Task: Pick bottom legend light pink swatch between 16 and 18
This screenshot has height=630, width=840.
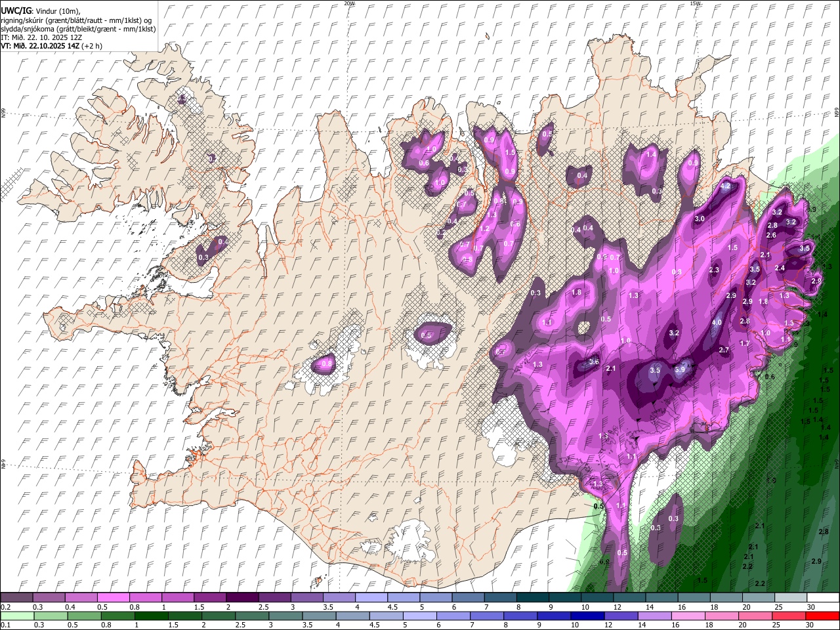Action: (688, 616)
